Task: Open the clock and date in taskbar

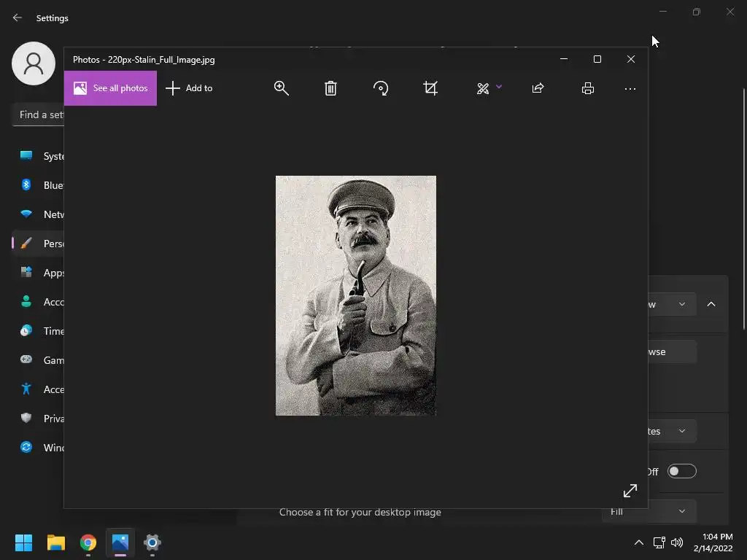Action: pyautogui.click(x=713, y=542)
